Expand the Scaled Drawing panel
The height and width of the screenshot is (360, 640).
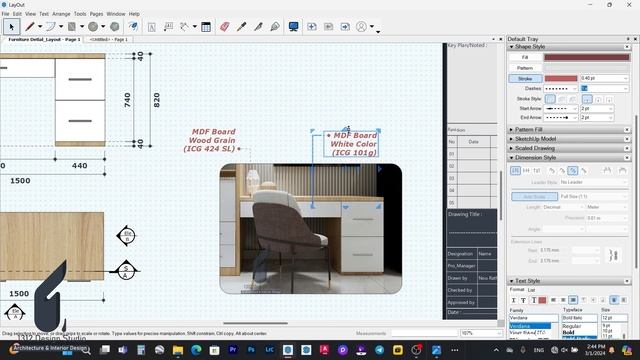(x=511, y=148)
